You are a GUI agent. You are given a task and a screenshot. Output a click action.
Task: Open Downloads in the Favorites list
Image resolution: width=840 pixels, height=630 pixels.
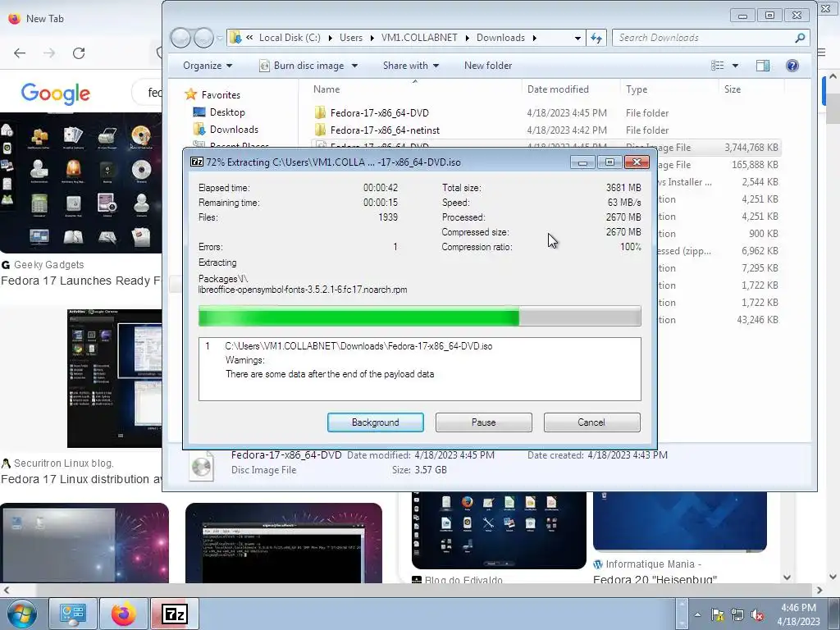coord(234,129)
